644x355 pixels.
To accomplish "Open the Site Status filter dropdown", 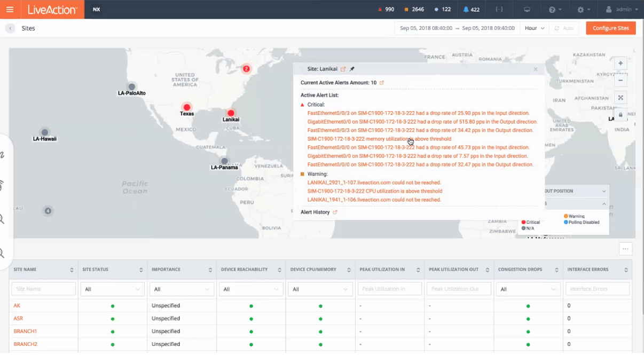I will [113, 289].
